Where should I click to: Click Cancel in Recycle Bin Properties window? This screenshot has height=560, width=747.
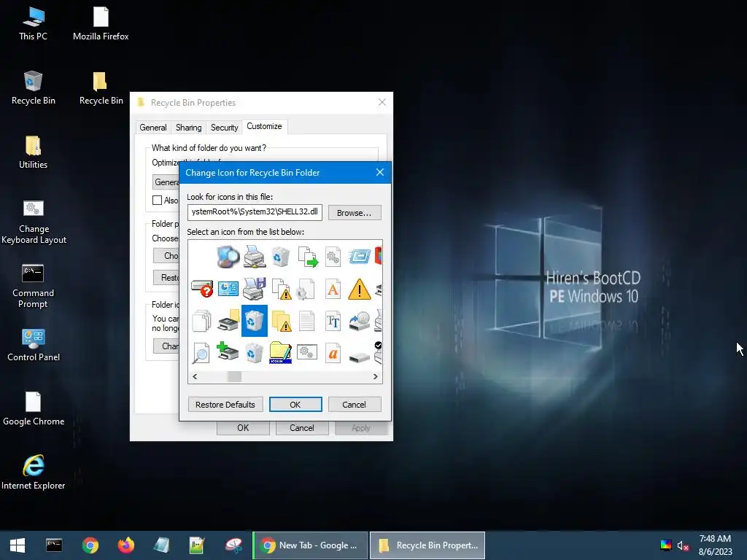(x=302, y=427)
